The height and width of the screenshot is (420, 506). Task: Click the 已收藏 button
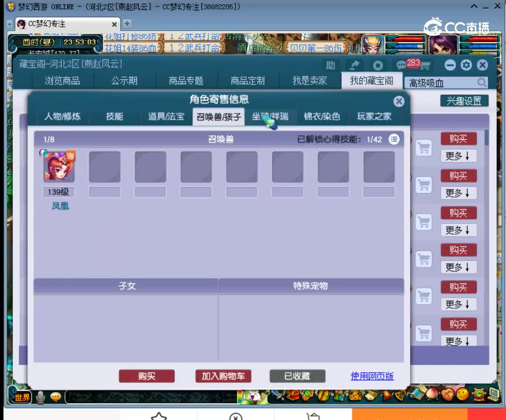point(297,376)
